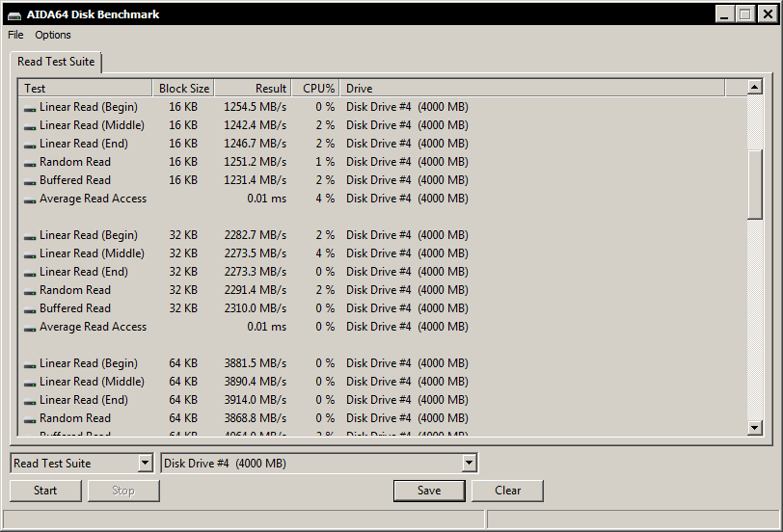Click the disk icon beside 64 KB Linear Read (End)

point(30,401)
